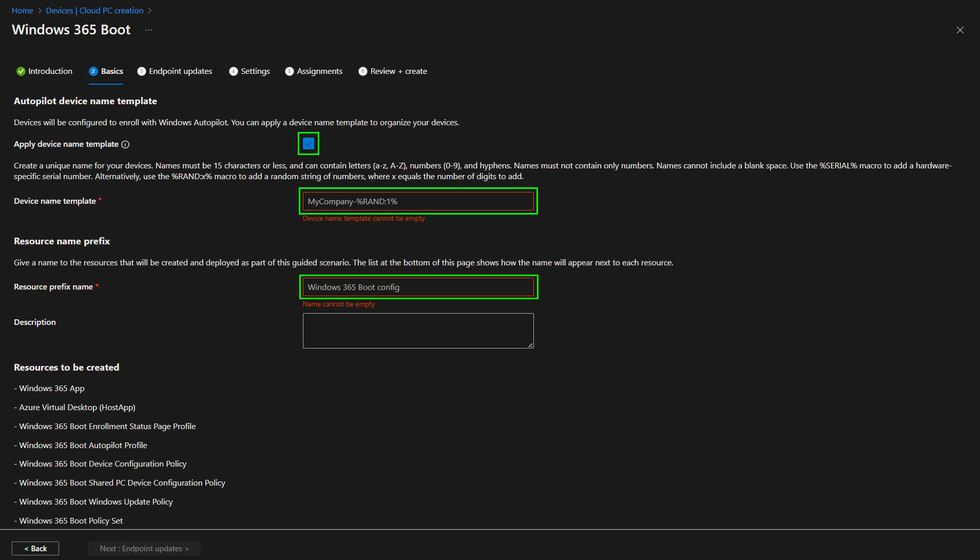
Task: Open the ellipsis menu next to Windows 365 Boot
Action: pos(149,30)
